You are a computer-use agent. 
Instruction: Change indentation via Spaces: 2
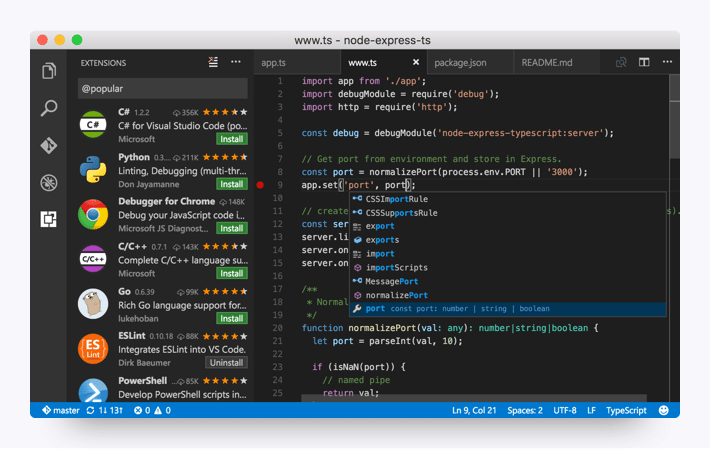point(525,411)
